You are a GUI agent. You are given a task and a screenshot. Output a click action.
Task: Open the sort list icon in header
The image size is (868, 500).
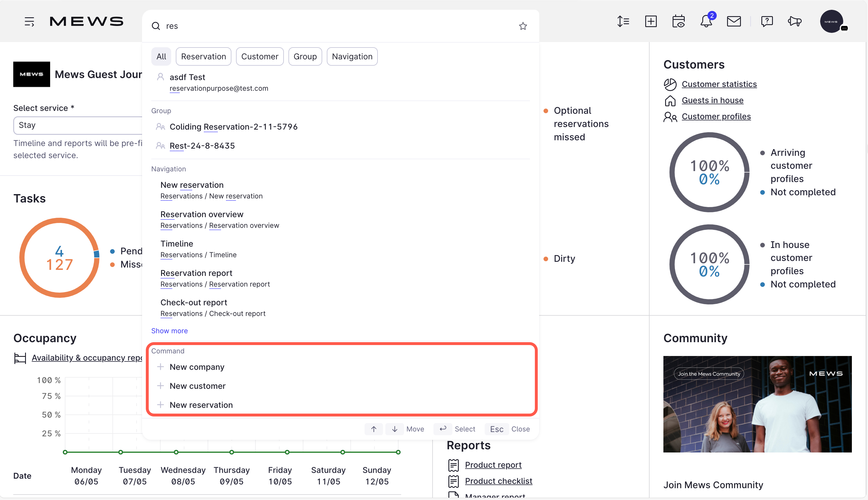pyautogui.click(x=623, y=22)
